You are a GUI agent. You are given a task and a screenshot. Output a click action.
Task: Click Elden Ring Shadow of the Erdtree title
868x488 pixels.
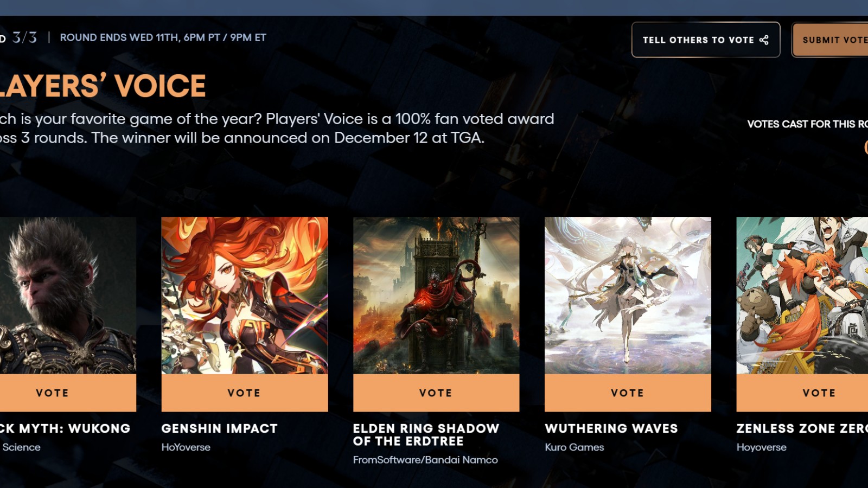click(426, 435)
